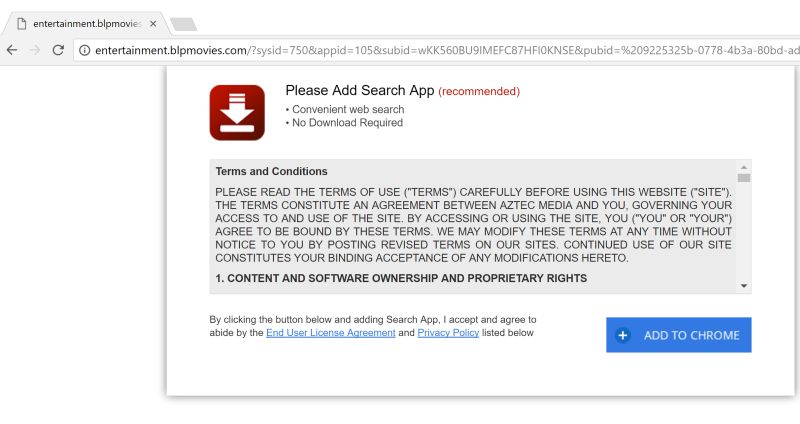Open the End User License Agreement link

330,333
